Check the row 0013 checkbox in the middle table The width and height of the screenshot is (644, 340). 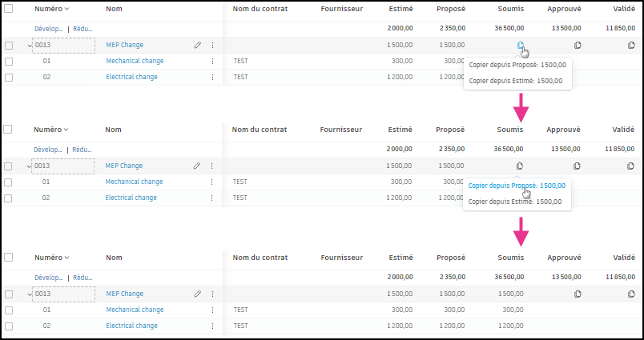point(9,166)
